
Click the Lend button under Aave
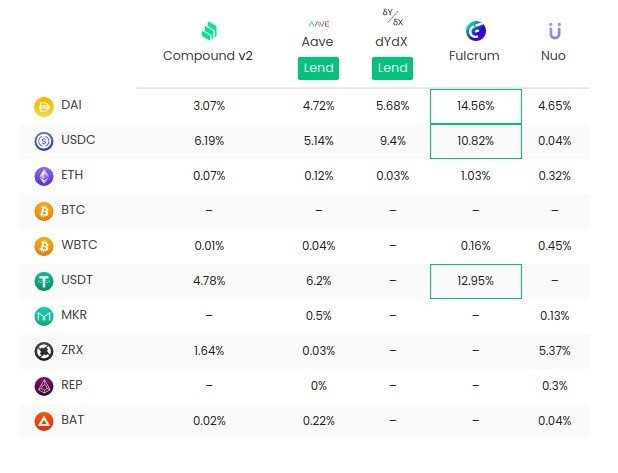point(317,68)
